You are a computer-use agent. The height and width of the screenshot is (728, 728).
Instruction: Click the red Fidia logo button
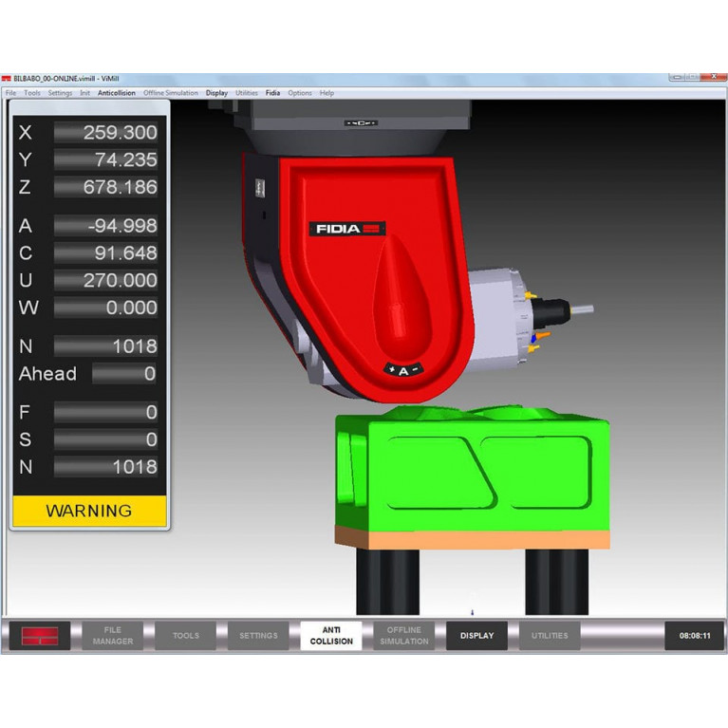coord(40,636)
